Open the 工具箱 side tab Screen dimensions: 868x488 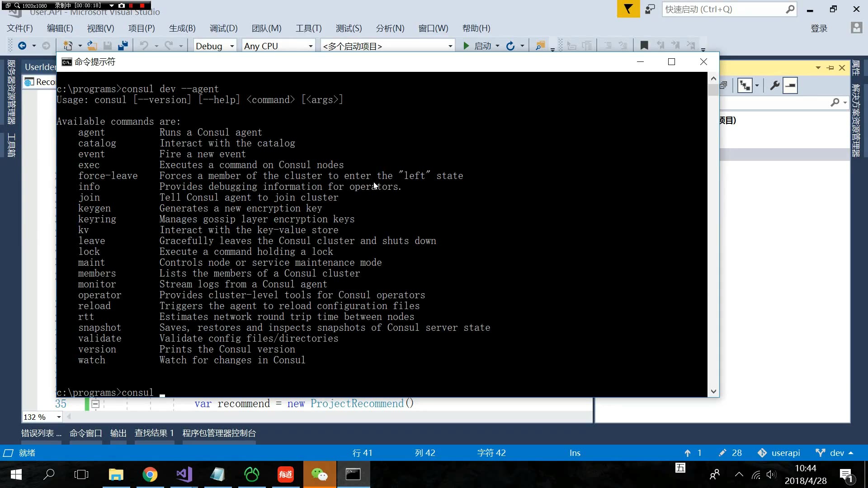12,145
